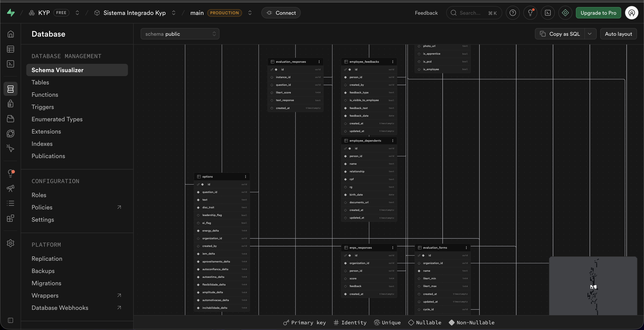644x330 pixels.
Task: Select the Database sidebar icon
Action: coord(11,89)
